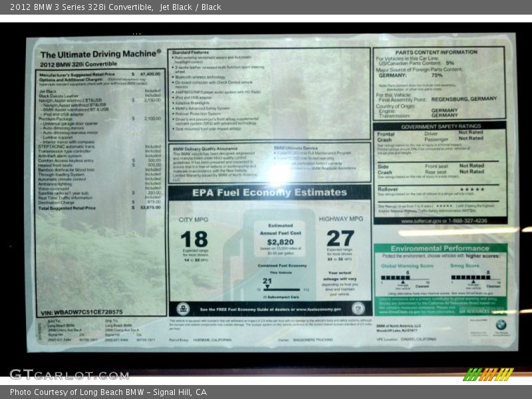The height and width of the screenshot is (399, 532).
Task: Click the green-orange-yellow striped logo
Action: pyautogui.click(x=488, y=374)
